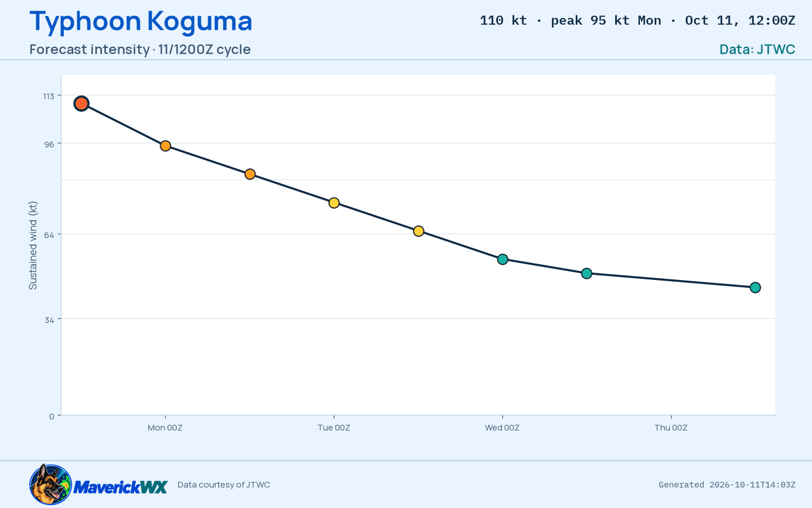Pick the forecast point above Mon 00Z
812x508 pixels.
coord(165,146)
